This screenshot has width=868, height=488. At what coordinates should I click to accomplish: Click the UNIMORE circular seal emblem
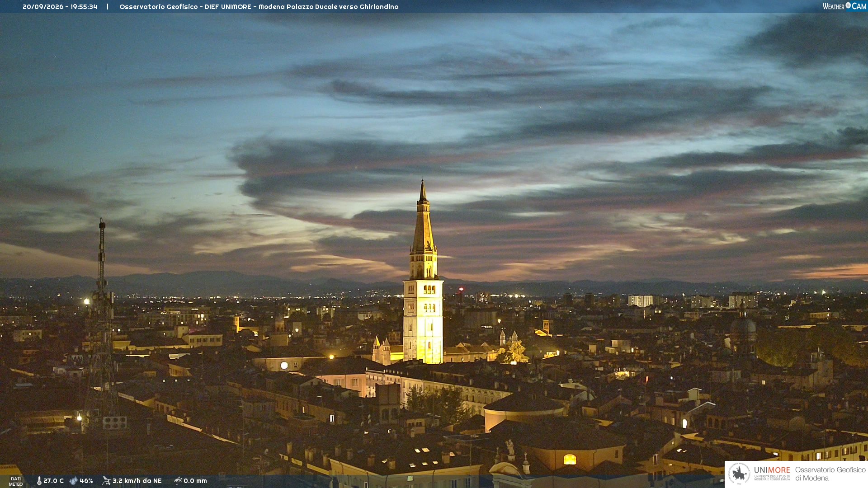point(739,474)
